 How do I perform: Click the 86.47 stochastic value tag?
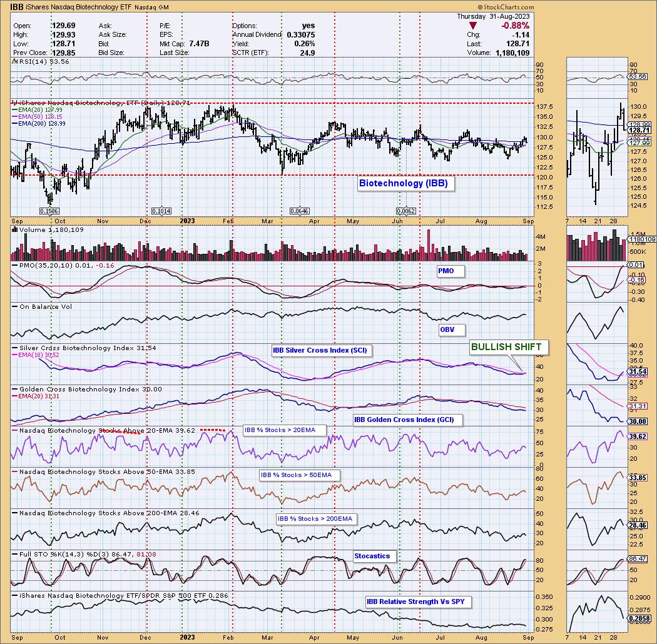coord(638,558)
